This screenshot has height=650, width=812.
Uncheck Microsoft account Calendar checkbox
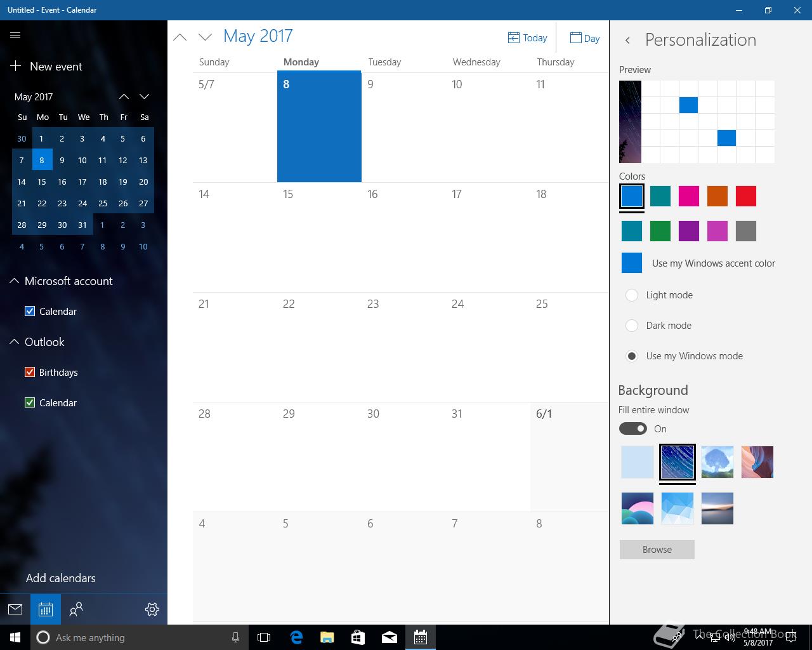point(29,311)
